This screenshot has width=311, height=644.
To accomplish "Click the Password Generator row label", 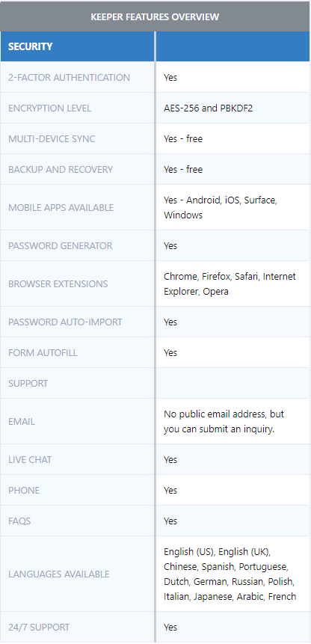I will pos(60,245).
